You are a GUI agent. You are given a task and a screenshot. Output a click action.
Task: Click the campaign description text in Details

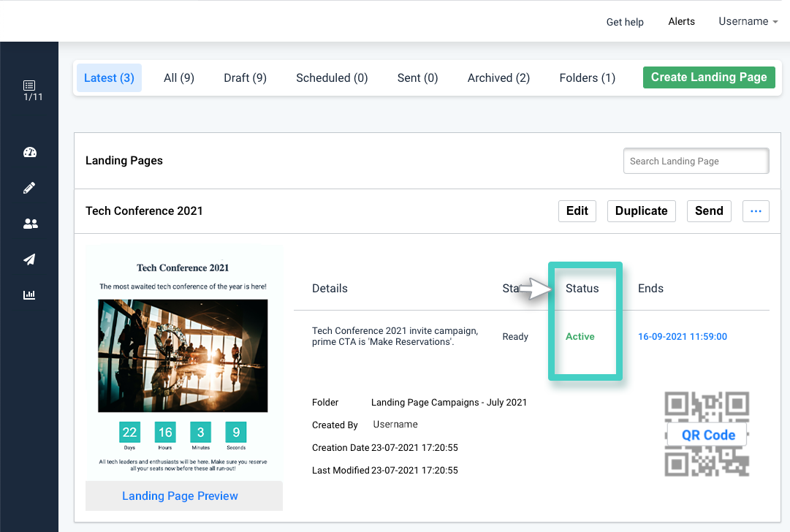395,336
